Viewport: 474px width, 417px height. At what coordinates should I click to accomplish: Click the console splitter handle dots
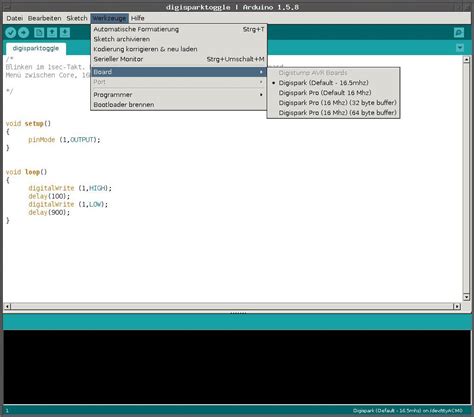[238, 313]
